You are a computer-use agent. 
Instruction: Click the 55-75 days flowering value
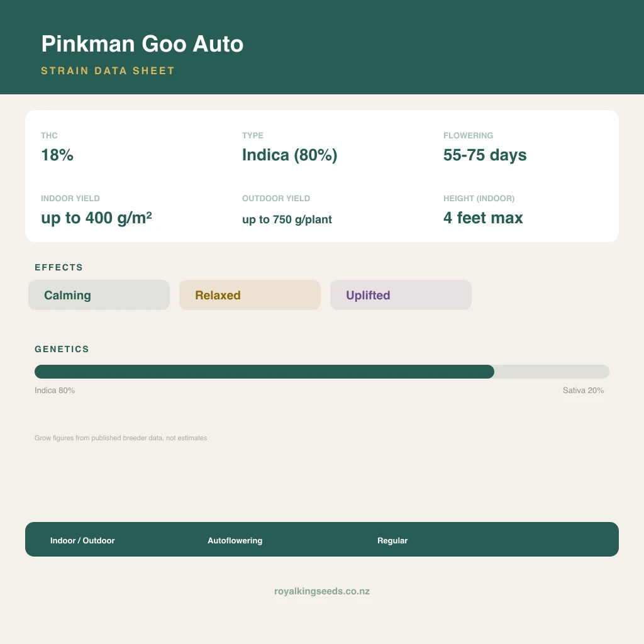(485, 155)
